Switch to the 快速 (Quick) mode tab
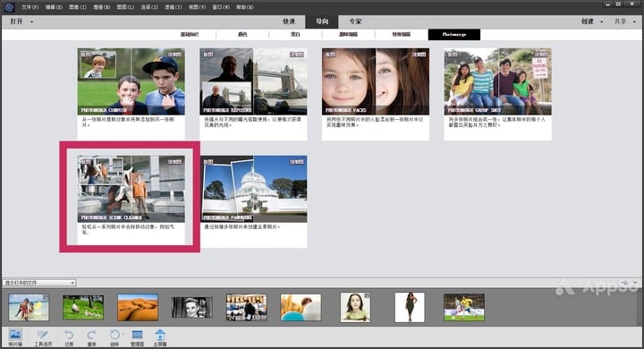Viewport: 644px width, 349px height. [x=289, y=21]
